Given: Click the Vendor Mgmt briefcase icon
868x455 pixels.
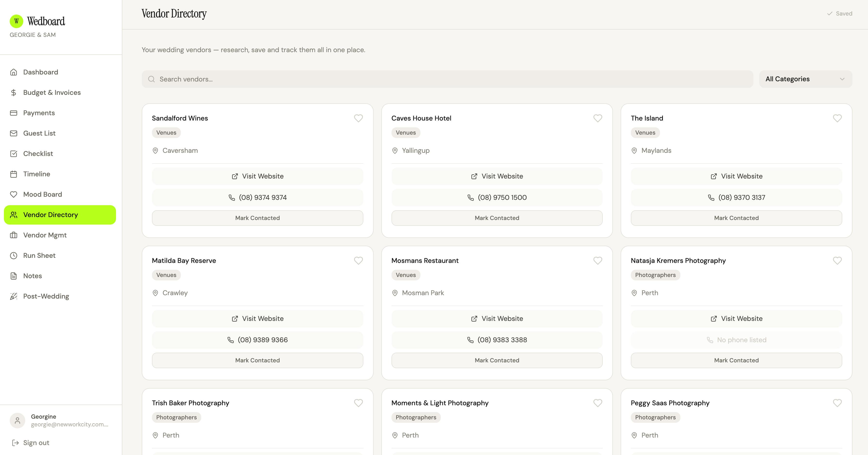Looking at the screenshot, I should pyautogui.click(x=14, y=235).
